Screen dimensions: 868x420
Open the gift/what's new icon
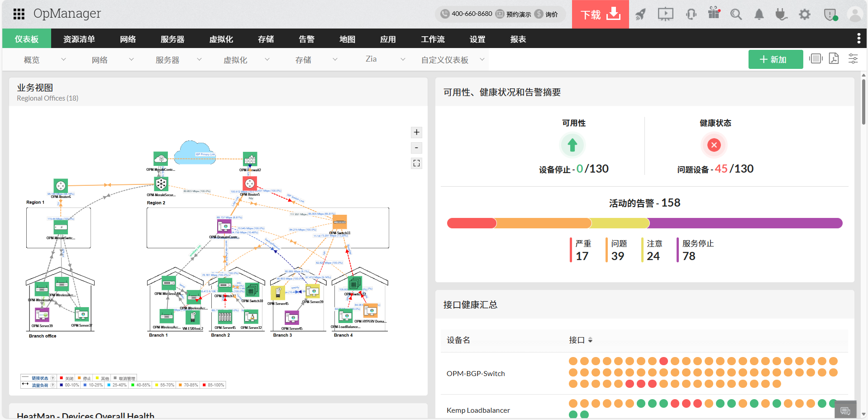(x=714, y=14)
